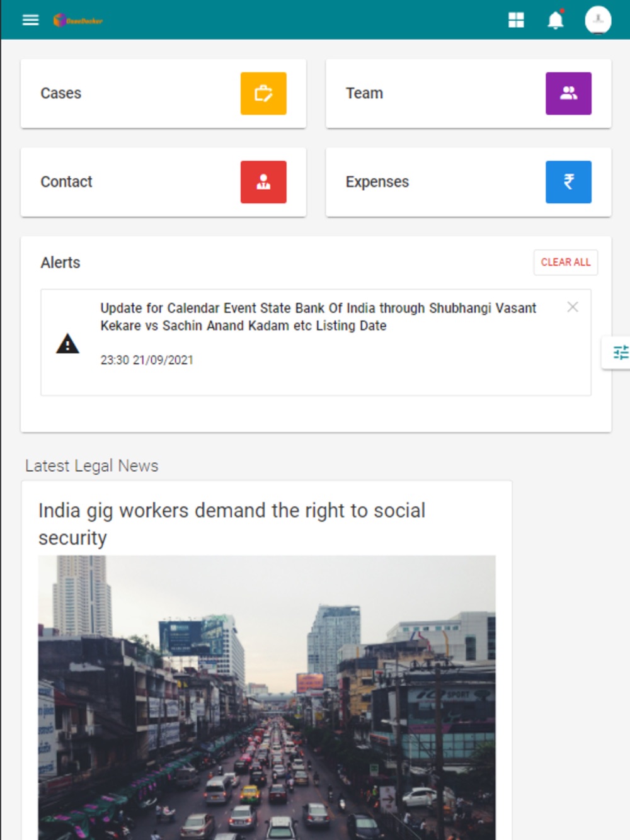
Task: Click the yellow Cases briefcase icon
Action: [x=263, y=94]
